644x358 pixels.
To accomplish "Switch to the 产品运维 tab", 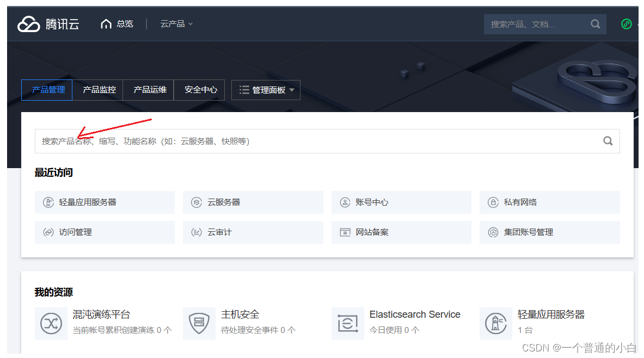I will pyautogui.click(x=149, y=90).
